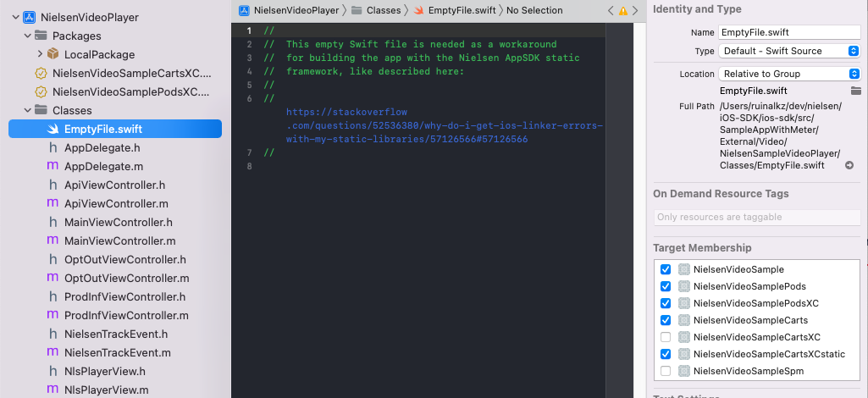Click the Identity and Type heading
Viewport: 868px width, 398px height.
click(698, 9)
